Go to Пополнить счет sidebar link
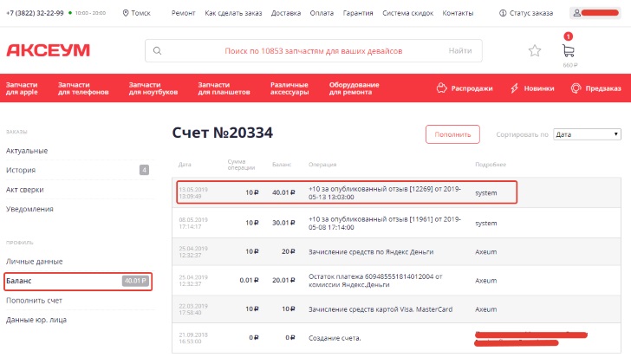Screen dimensions: 631x364 [34, 301]
